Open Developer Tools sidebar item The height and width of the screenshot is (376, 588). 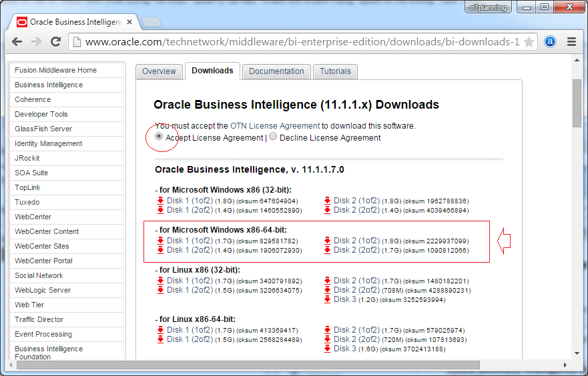pos(67,114)
